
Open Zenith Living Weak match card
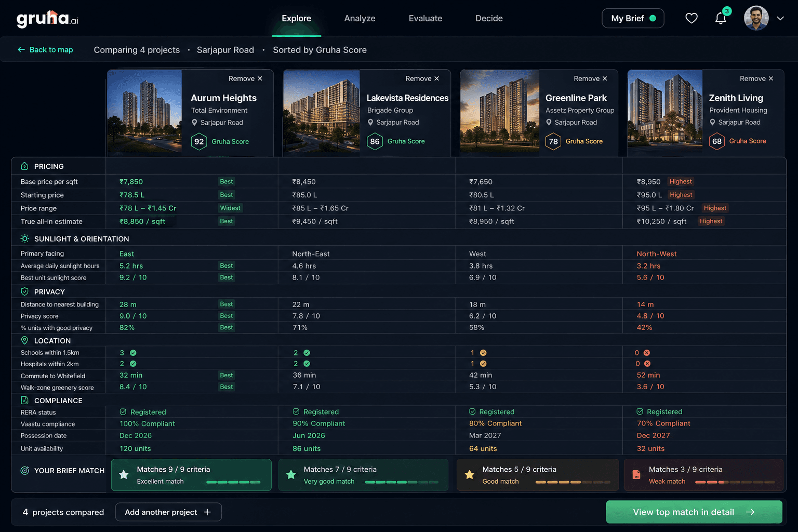coord(703,475)
